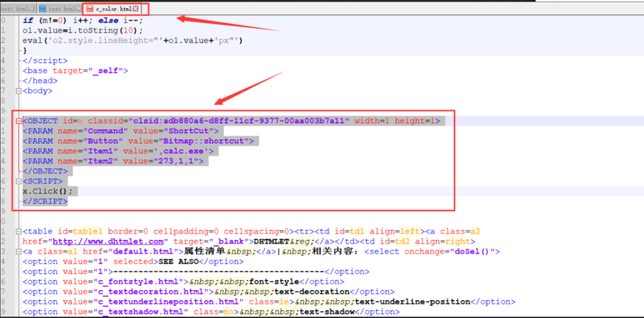This screenshot has height=318, width=644.
Task: Click the ',calc.exe' Item1 value
Action: coord(181,151)
